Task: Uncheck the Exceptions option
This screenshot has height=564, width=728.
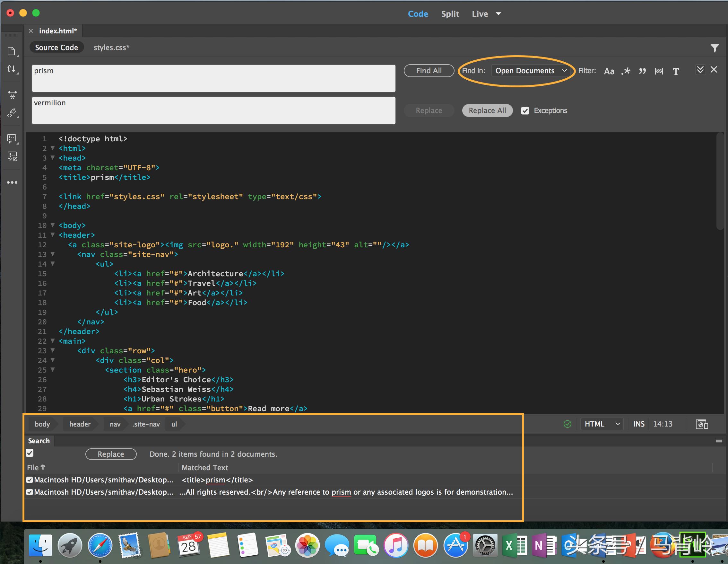Action: 525,110
